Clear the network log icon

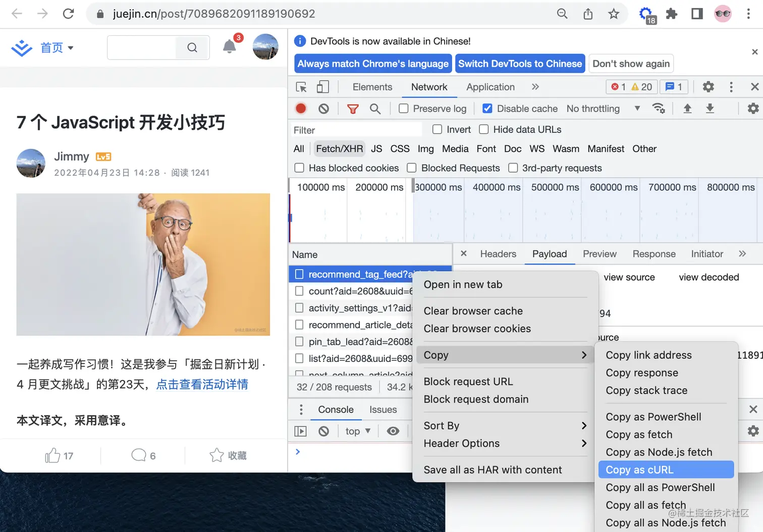tap(324, 109)
